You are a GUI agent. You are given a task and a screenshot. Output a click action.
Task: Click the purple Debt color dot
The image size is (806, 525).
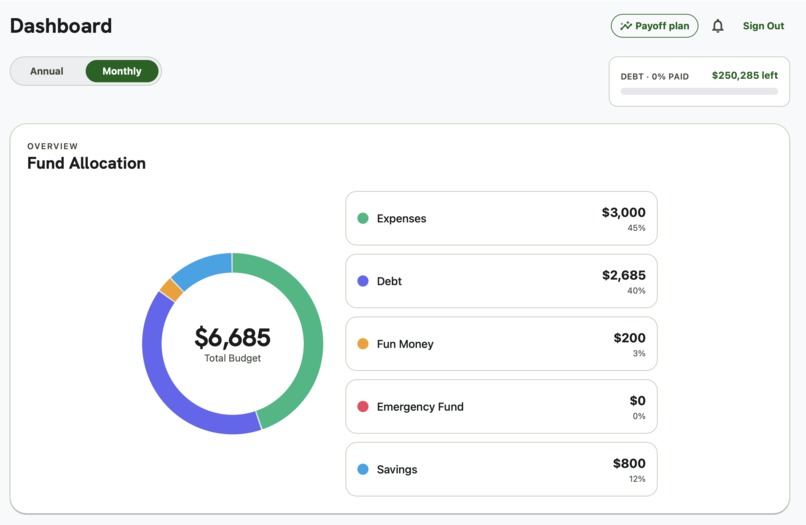(363, 281)
